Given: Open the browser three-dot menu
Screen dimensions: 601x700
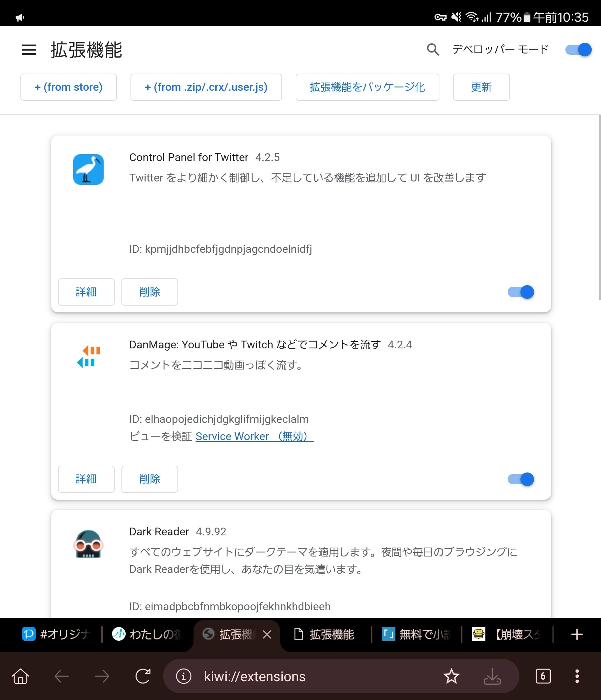Looking at the screenshot, I should tap(577, 676).
